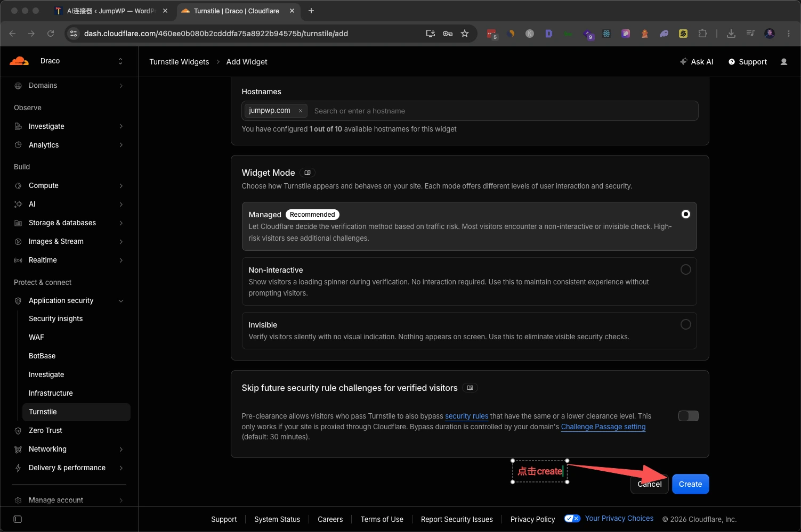Open the Chrome three-dot menu
Viewport: 801px width, 532px height.
coord(789,34)
